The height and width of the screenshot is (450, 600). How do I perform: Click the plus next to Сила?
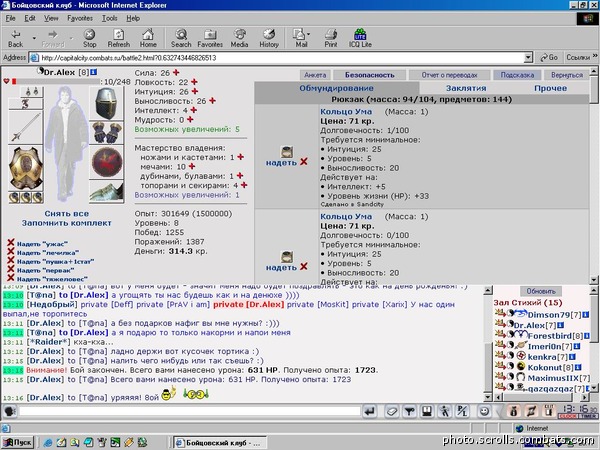click(176, 73)
